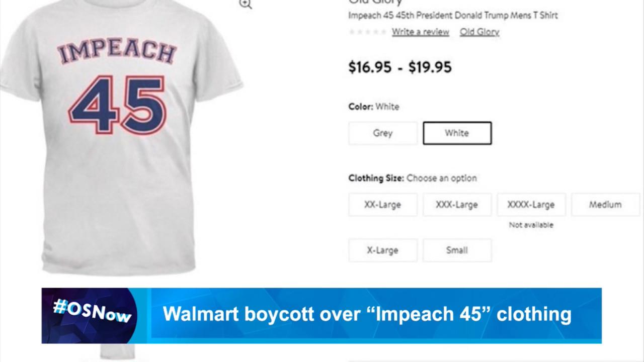Open the Old Glory link beside Write a review

click(x=479, y=32)
